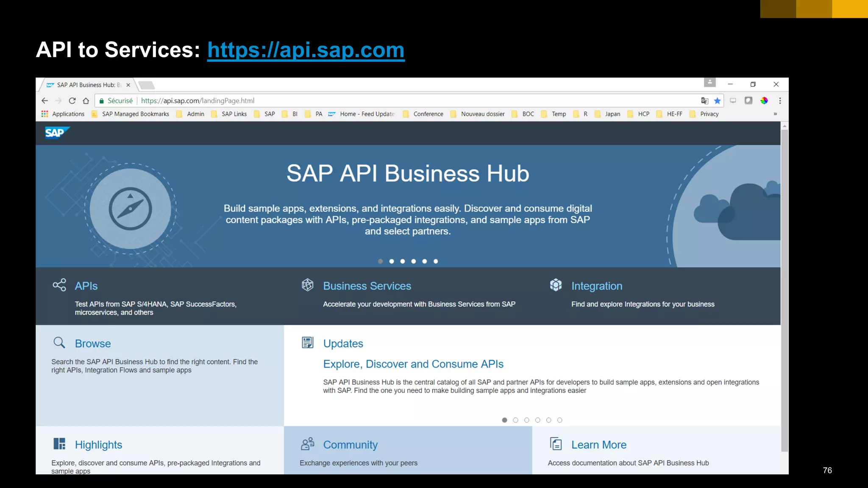This screenshot has width=868, height=488.
Task: Open the Browse link
Action: (x=93, y=344)
